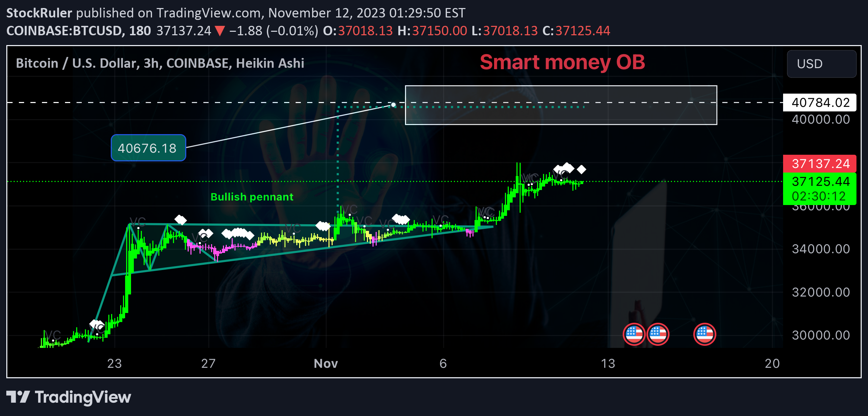Click the Nov label on time axis
Image resolution: width=868 pixels, height=416 pixels.
(326, 364)
